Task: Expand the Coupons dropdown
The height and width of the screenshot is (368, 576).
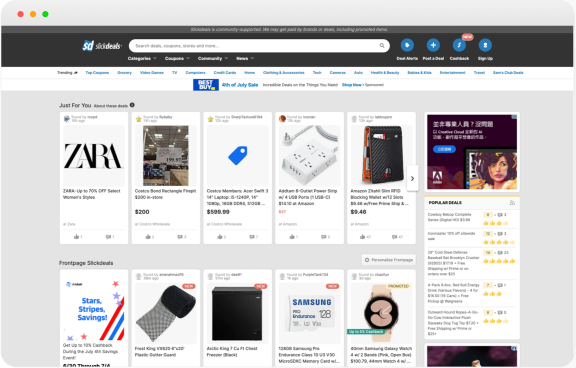Action: (177, 58)
